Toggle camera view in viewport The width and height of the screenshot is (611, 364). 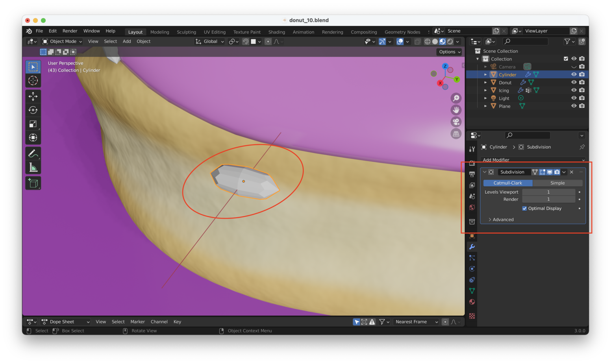tap(456, 122)
